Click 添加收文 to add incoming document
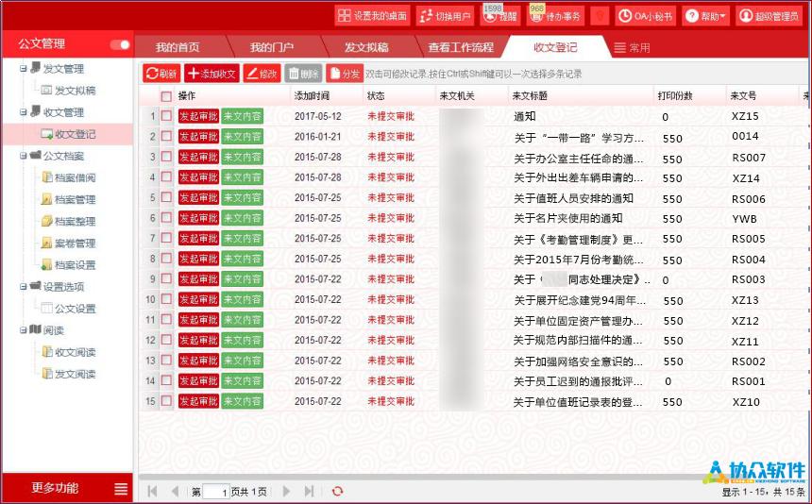This screenshot has width=812, height=504. click(211, 74)
